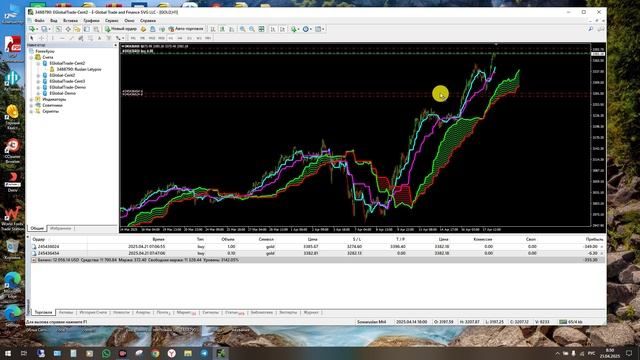Switch to the Общие navigator tab
This screenshot has height=360, width=640.
coord(37,229)
